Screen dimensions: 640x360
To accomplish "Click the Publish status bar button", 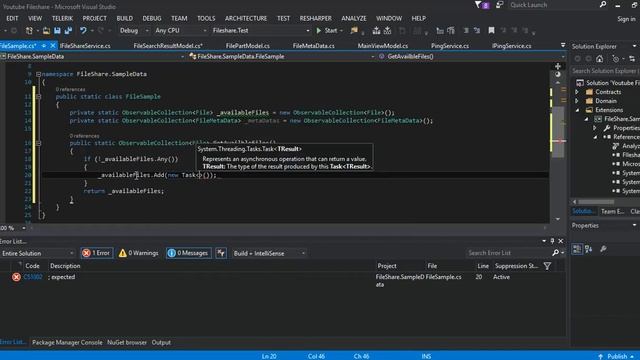I will 617,356.
